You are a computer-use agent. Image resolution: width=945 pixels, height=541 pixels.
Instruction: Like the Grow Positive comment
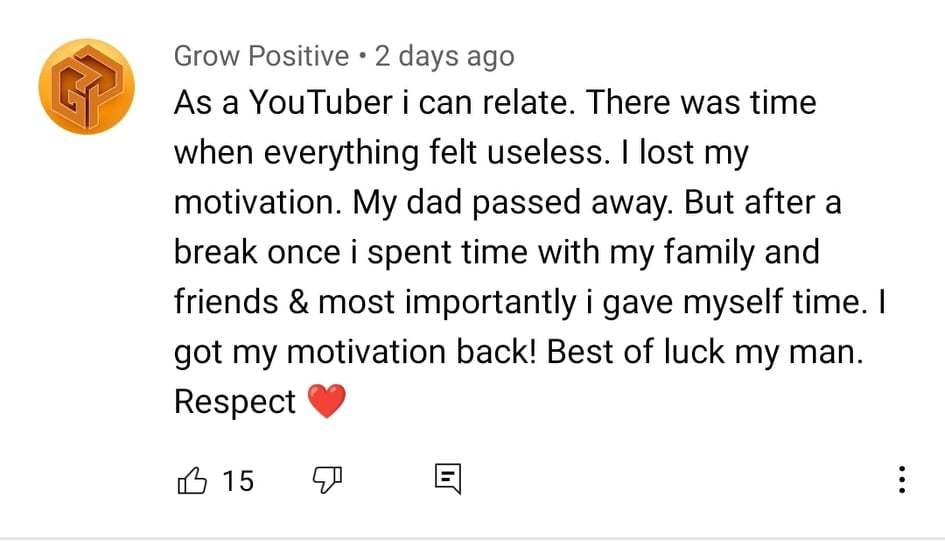point(191,481)
